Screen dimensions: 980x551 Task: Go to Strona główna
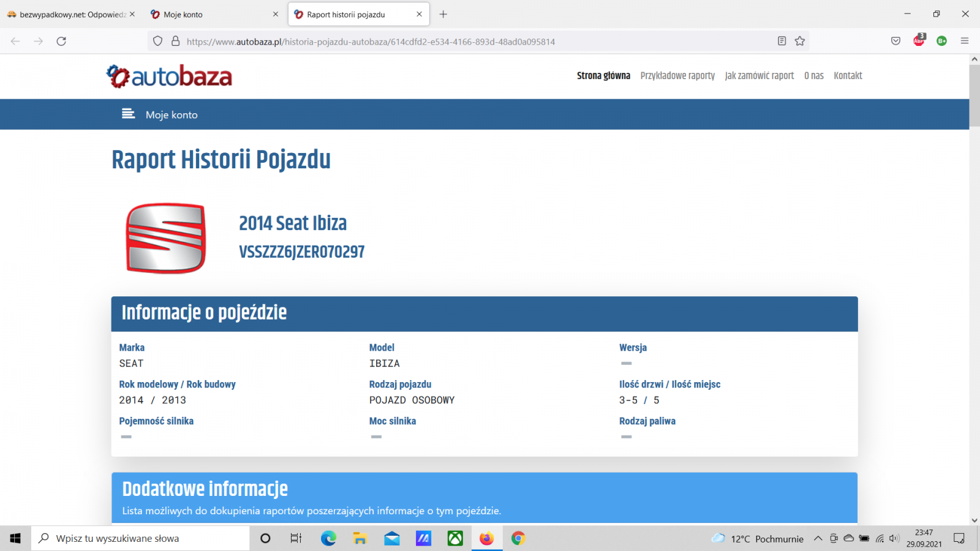tap(603, 76)
